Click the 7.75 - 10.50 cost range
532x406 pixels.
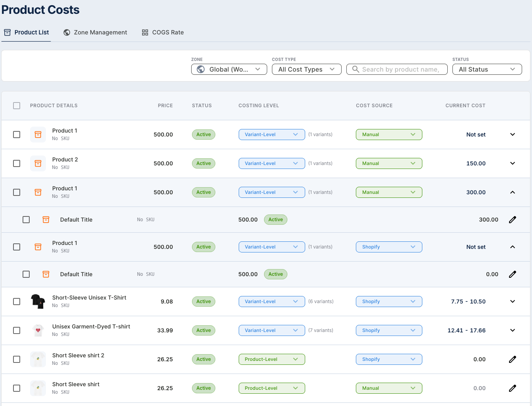click(468, 302)
